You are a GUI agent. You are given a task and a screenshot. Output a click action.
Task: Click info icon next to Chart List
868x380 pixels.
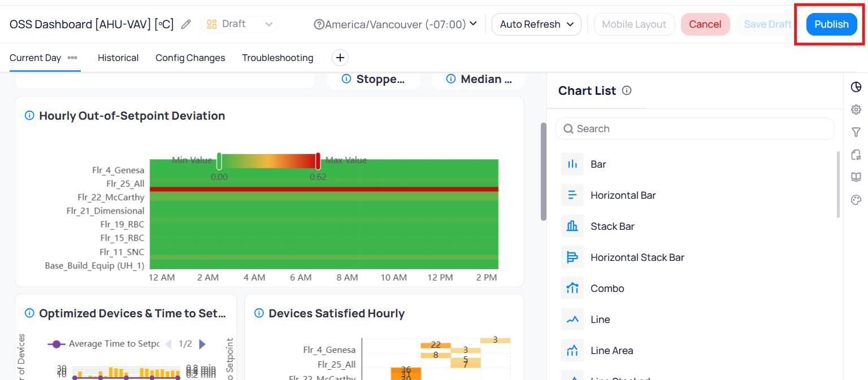(627, 91)
